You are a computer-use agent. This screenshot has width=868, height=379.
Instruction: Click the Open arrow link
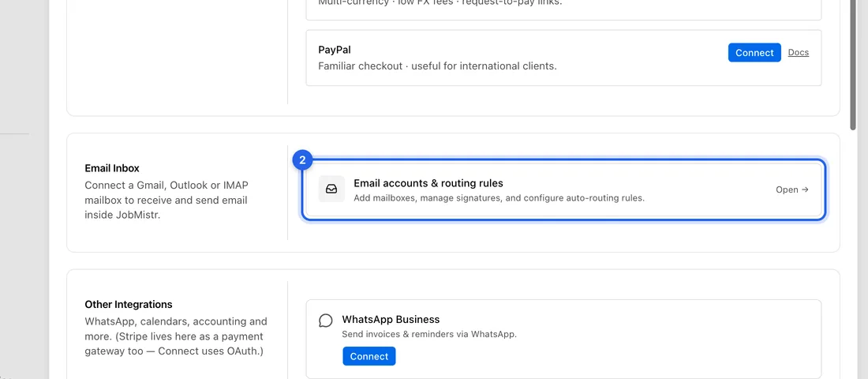point(792,189)
